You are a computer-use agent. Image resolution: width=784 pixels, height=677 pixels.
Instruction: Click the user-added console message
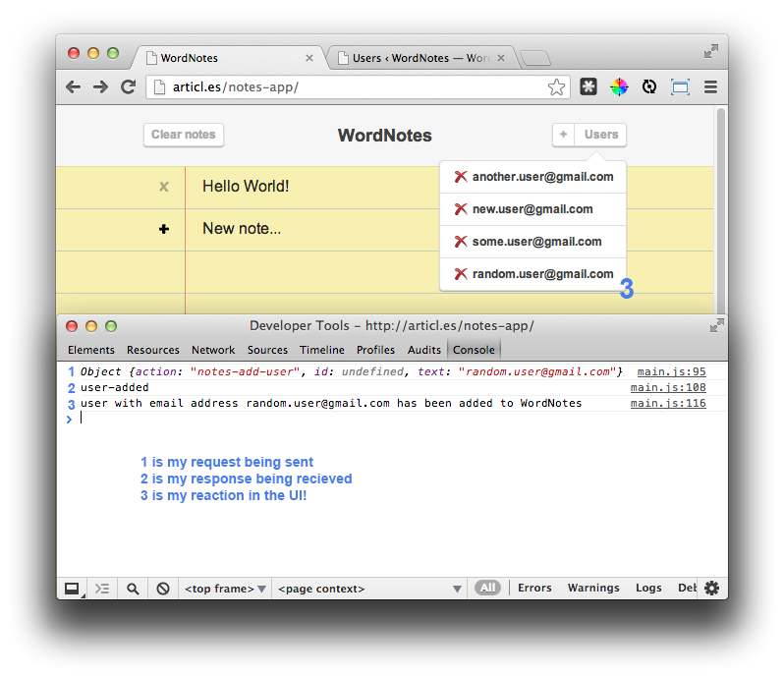point(115,387)
